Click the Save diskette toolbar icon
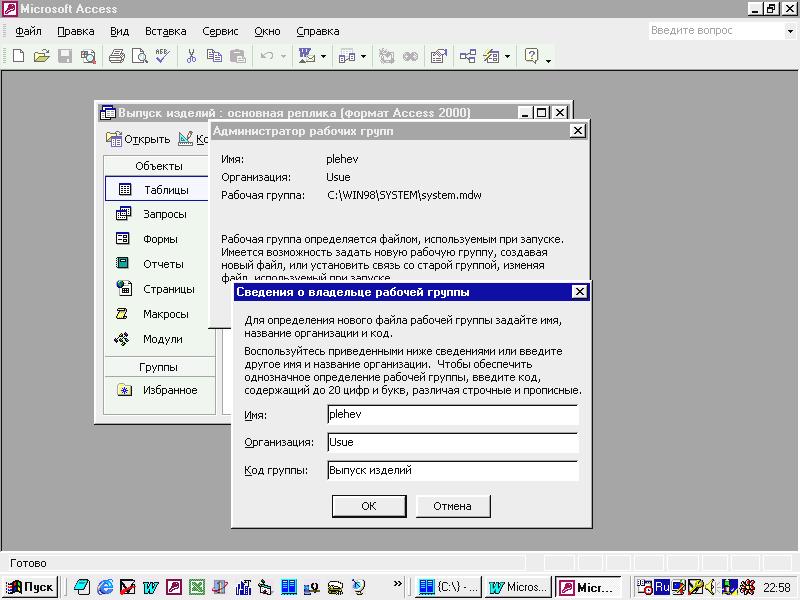The image size is (800, 600). (65, 56)
